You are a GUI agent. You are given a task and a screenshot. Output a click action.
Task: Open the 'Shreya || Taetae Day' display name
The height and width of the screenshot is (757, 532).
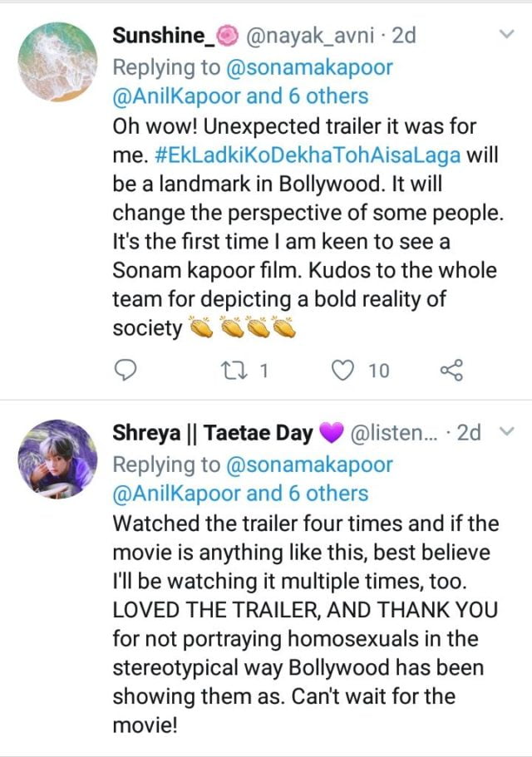(213, 433)
